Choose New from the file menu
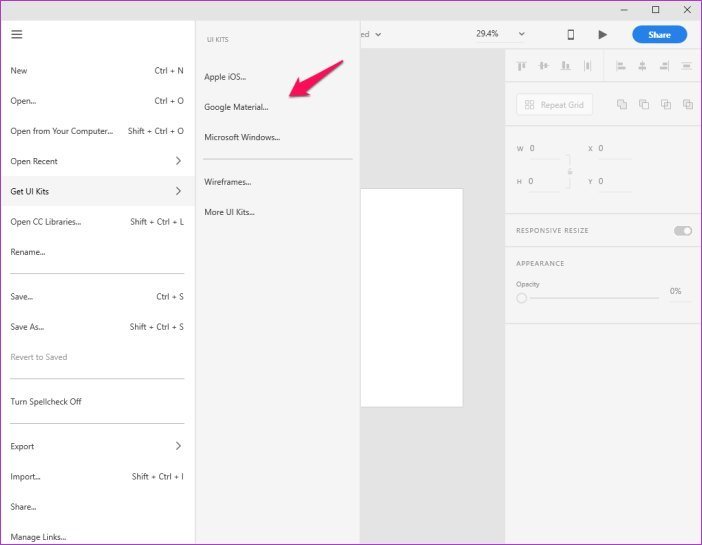Viewport: 702px width, 545px height. (x=97, y=71)
